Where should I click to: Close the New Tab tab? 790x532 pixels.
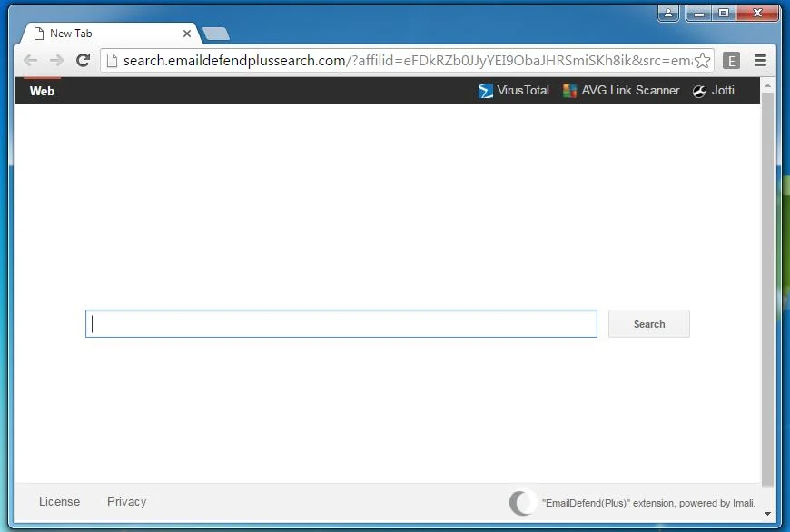coord(187,34)
